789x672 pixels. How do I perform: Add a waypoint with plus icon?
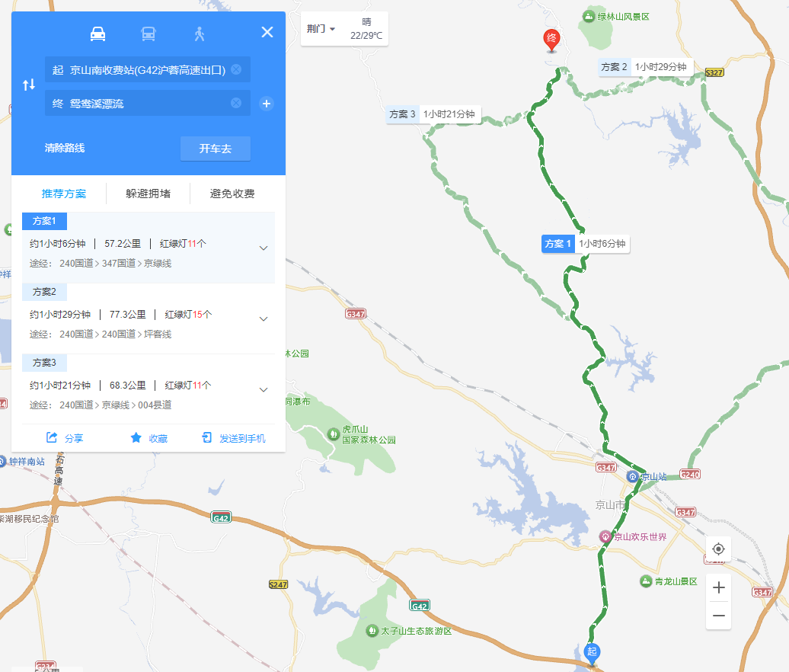click(x=267, y=104)
